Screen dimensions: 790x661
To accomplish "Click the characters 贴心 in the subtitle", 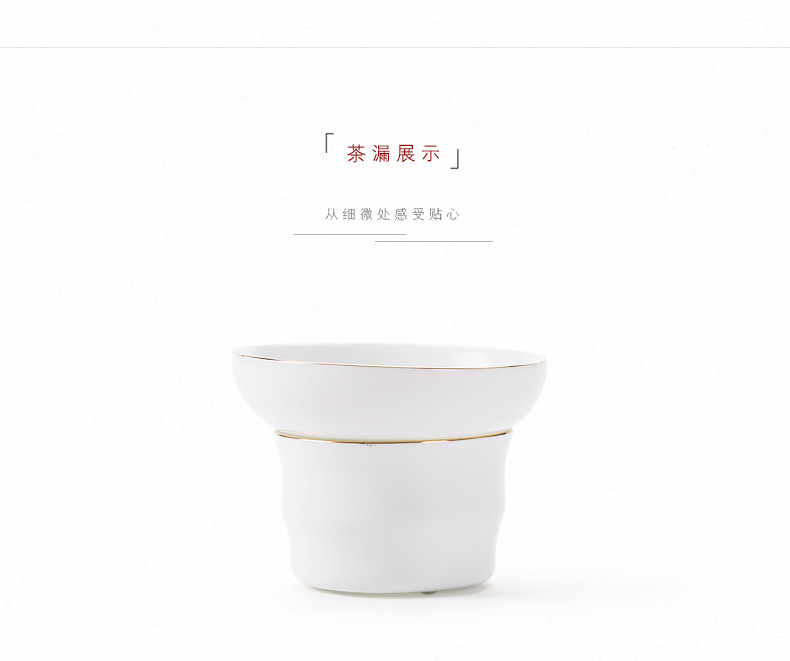I will point(444,214).
